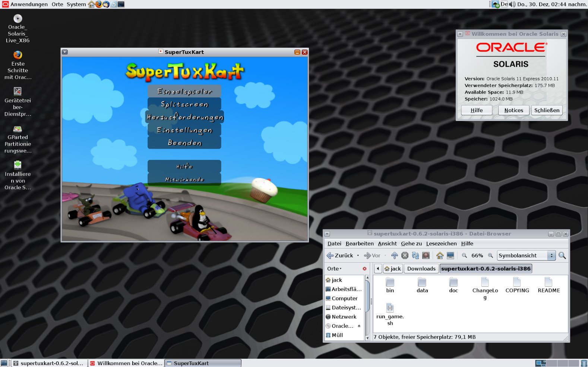Click the Zurück back button
Image resolution: width=588 pixels, height=367 pixels.
coord(340,255)
